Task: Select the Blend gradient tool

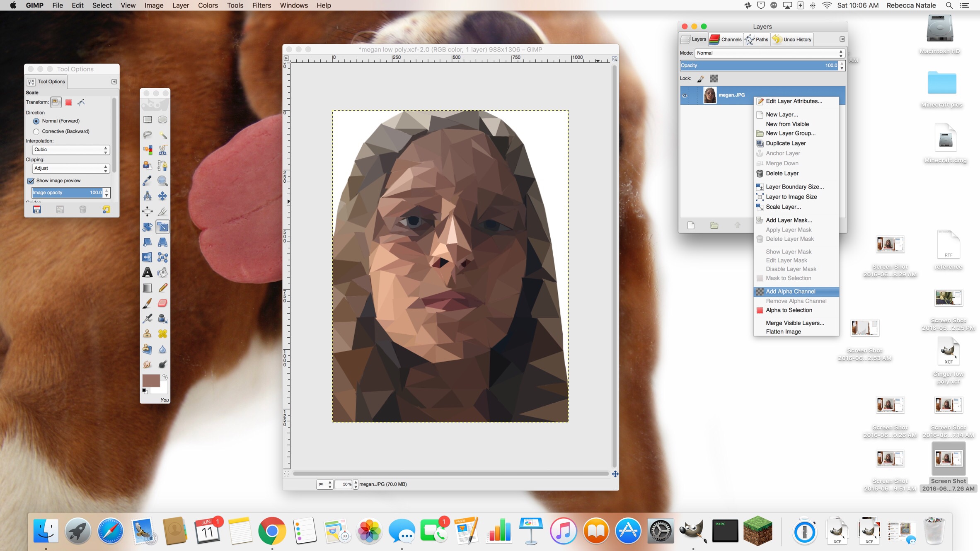Action: 148,288
